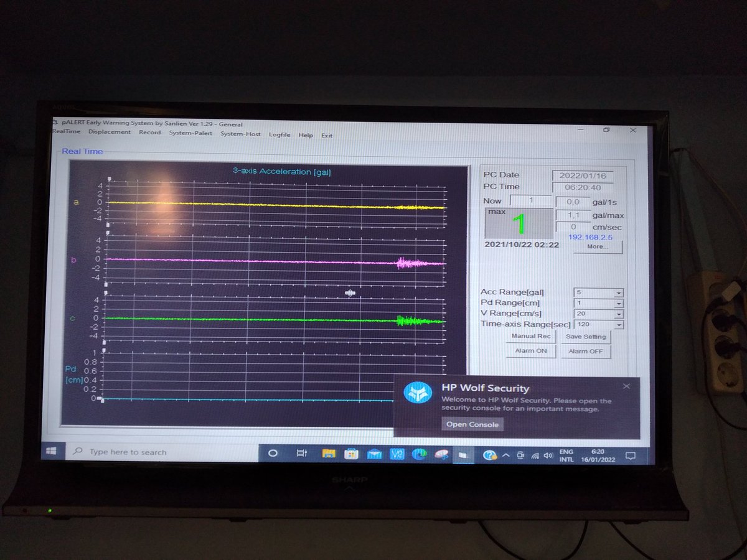The width and height of the screenshot is (747, 560).
Task: Click the yellow axis a acceleration chart
Action: (277, 203)
